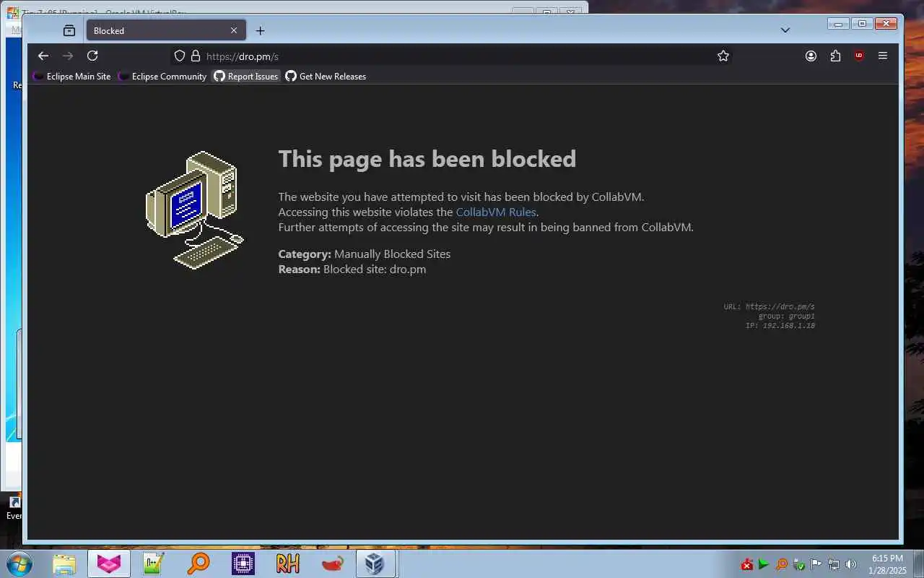
Task: Follow the CollabVM Rules link
Action: [496, 212]
